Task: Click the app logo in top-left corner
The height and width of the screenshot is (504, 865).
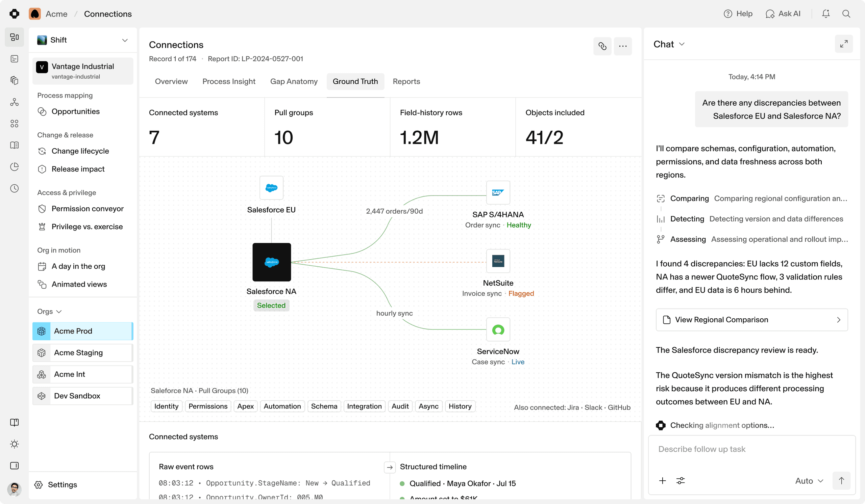Action: pos(15,14)
